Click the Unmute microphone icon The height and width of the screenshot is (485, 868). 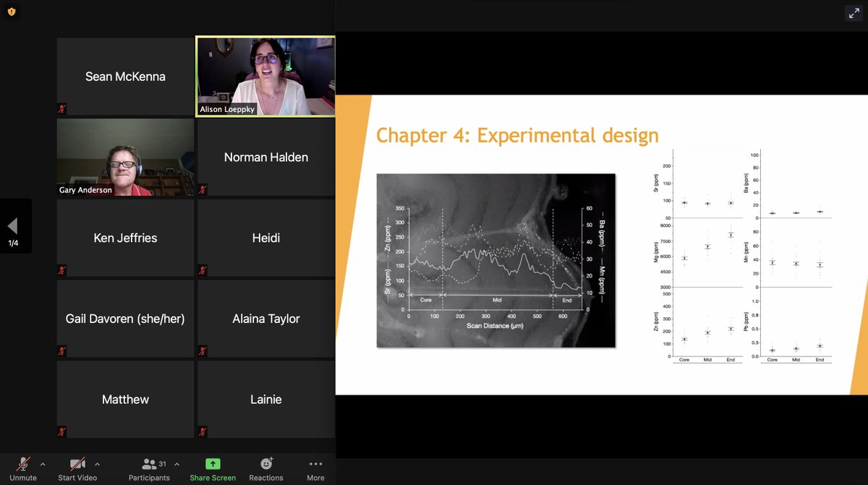24,463
